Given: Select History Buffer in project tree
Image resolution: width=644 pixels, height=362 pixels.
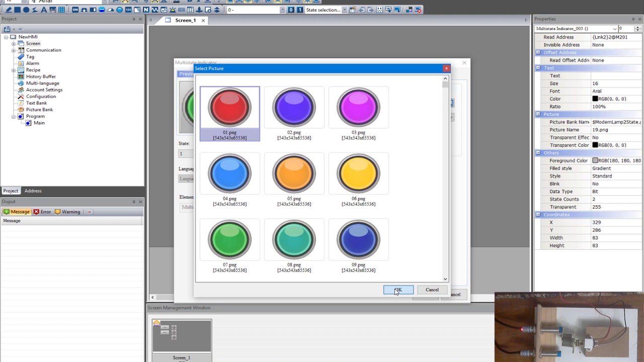Looking at the screenshot, I should (x=41, y=76).
